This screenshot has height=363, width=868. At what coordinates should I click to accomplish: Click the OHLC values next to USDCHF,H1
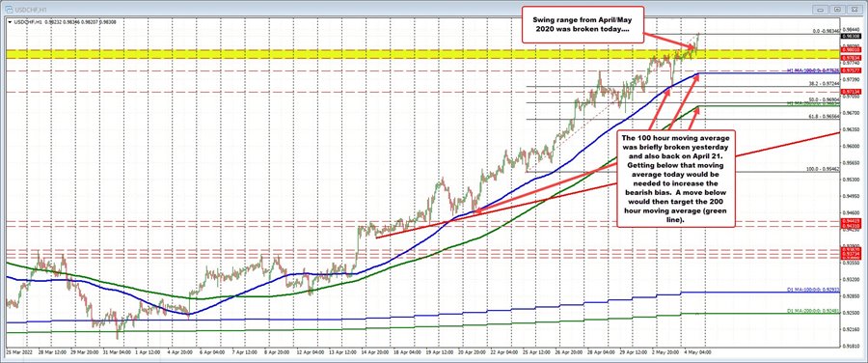pyautogui.click(x=80, y=22)
